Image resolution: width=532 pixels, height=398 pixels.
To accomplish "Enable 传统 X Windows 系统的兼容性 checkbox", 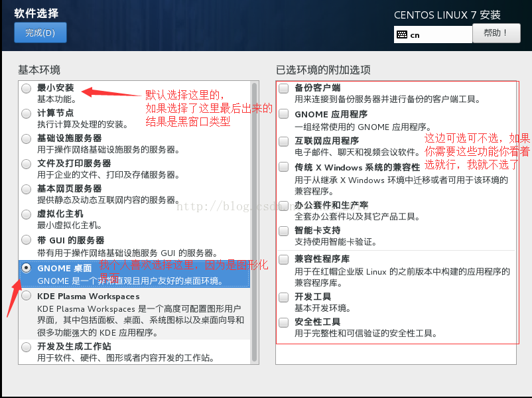I will click(284, 167).
